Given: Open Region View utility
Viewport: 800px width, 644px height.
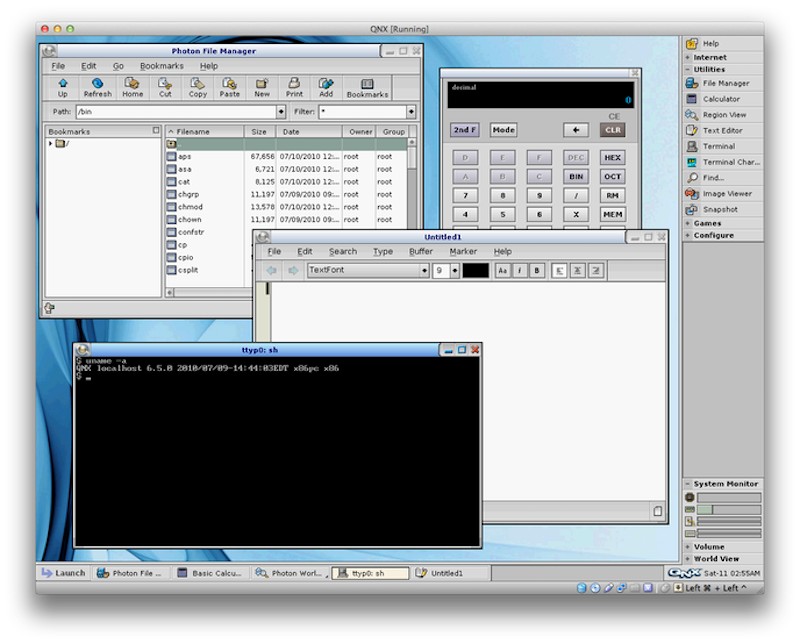Looking at the screenshot, I should click(723, 115).
